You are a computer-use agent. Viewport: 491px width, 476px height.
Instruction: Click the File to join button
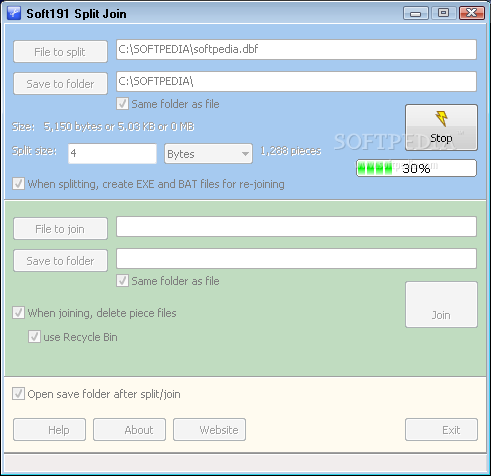(x=60, y=229)
